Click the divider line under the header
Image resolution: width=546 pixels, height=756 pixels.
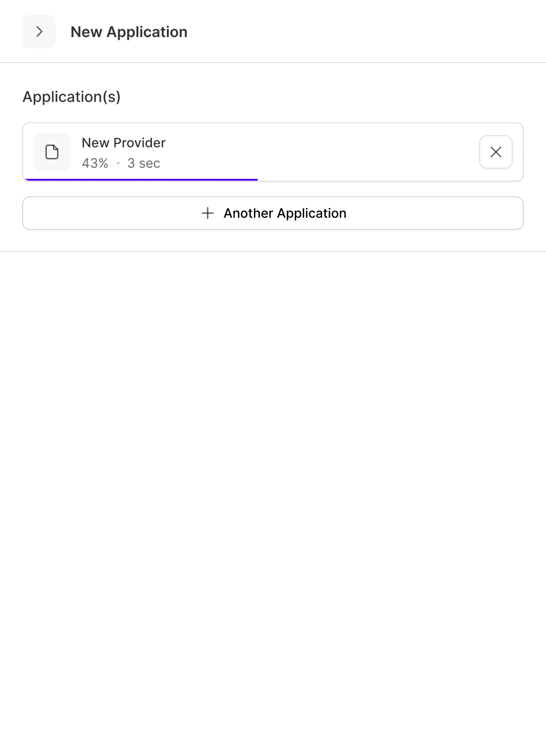point(273,63)
